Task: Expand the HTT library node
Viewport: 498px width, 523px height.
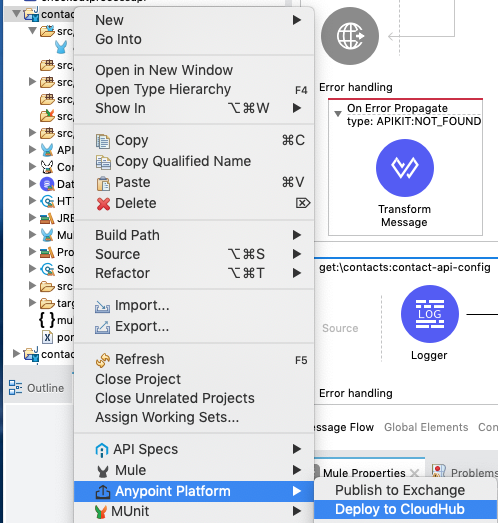Action: tap(32, 200)
